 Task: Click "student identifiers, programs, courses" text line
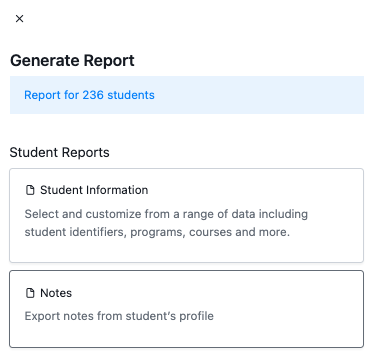click(157, 232)
